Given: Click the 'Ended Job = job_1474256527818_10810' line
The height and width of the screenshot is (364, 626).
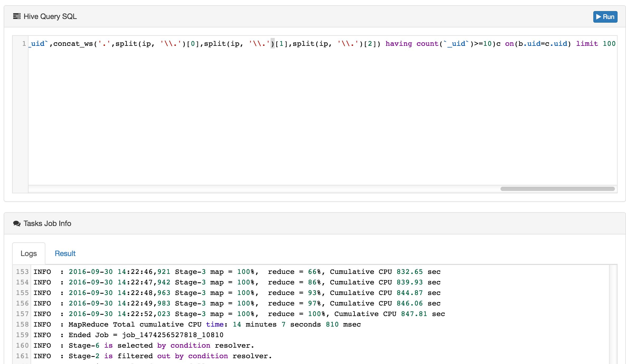Looking at the screenshot, I should (x=128, y=335).
